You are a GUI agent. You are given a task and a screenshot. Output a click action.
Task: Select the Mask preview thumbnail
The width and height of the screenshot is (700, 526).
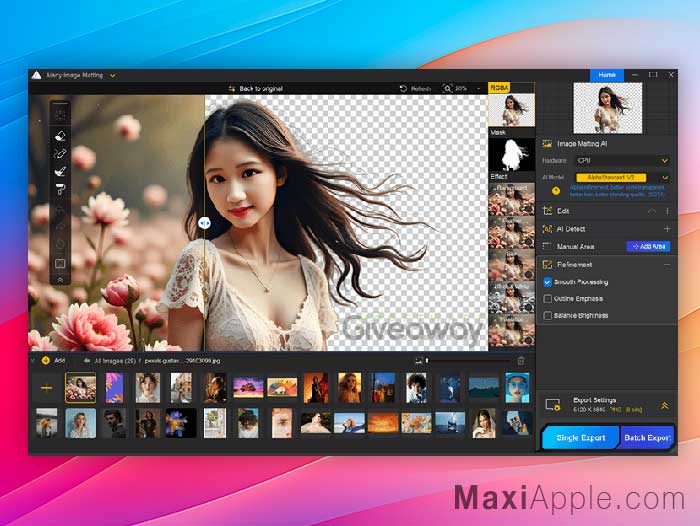click(x=511, y=154)
